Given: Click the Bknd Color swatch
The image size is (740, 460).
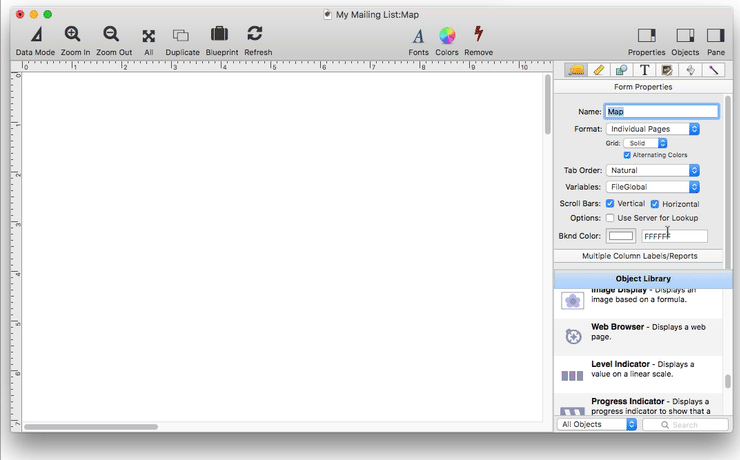Looking at the screenshot, I should pyautogui.click(x=621, y=236).
